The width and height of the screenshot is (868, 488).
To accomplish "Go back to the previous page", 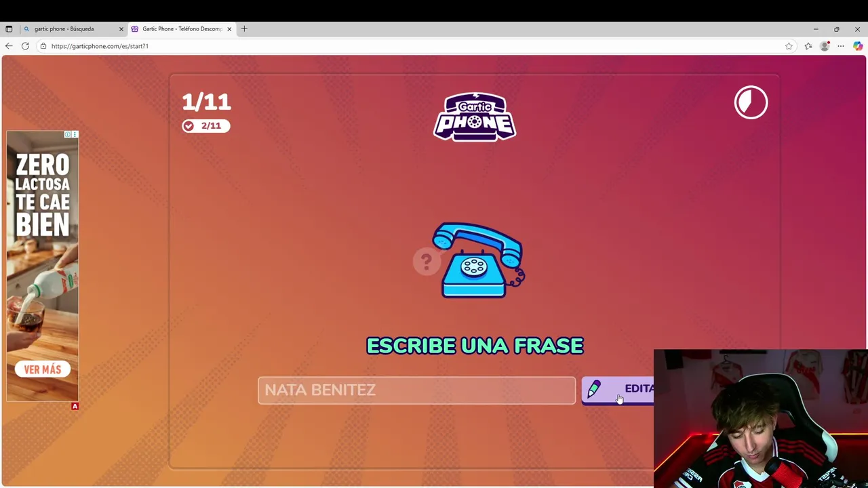I will tap(9, 46).
